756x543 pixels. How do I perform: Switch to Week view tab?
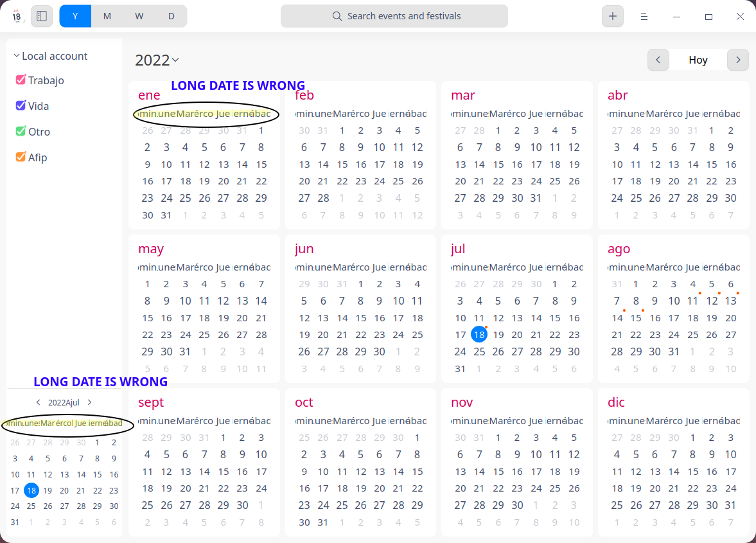(139, 16)
